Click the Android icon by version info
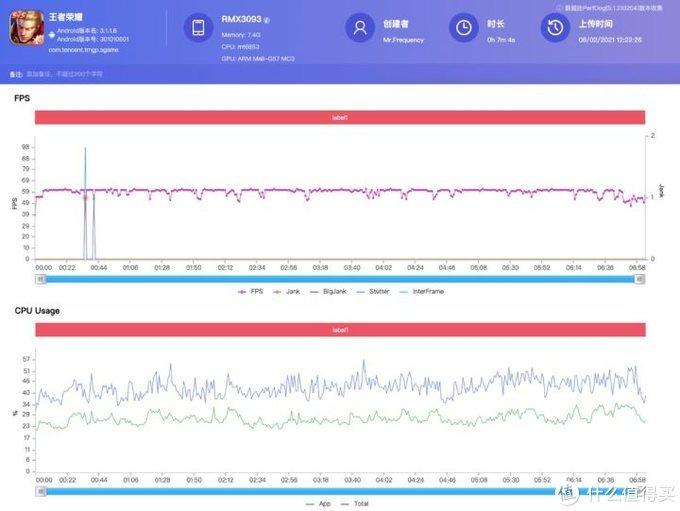Image resolution: width=680 pixels, height=511 pixels. (x=52, y=35)
